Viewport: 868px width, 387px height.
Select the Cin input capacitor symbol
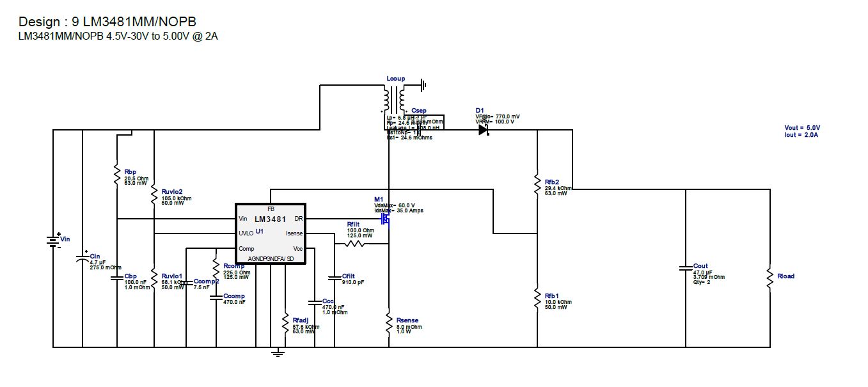coord(83,260)
